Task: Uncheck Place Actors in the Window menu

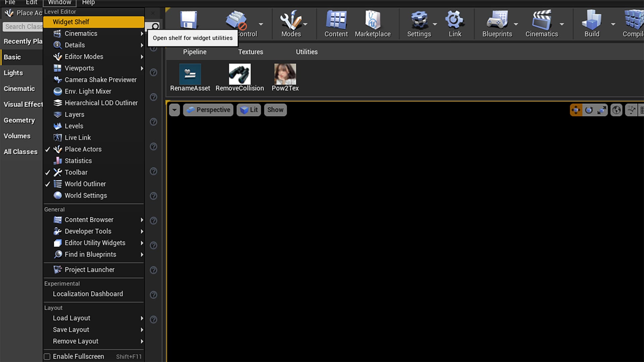Action: click(83, 149)
